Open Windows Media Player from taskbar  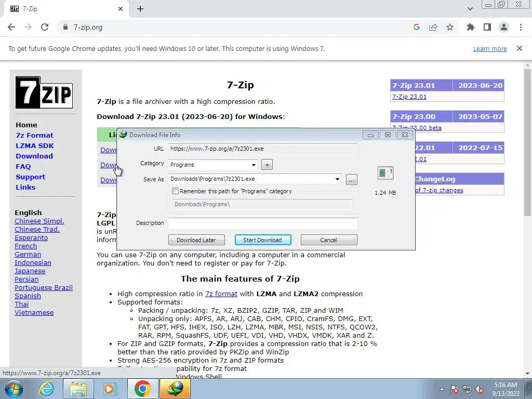pyautogui.click(x=110, y=389)
